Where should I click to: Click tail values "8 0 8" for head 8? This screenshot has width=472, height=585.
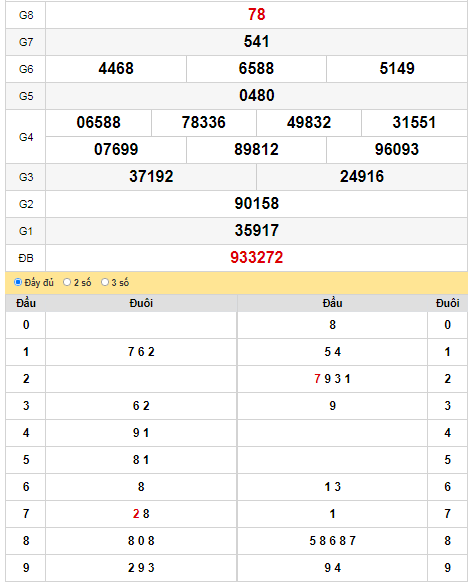tap(141, 541)
